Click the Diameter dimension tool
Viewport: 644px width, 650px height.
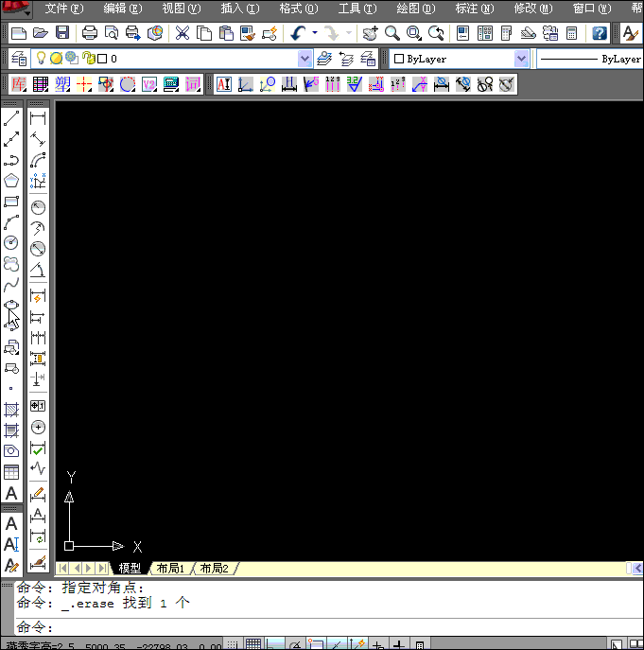coord(38,249)
